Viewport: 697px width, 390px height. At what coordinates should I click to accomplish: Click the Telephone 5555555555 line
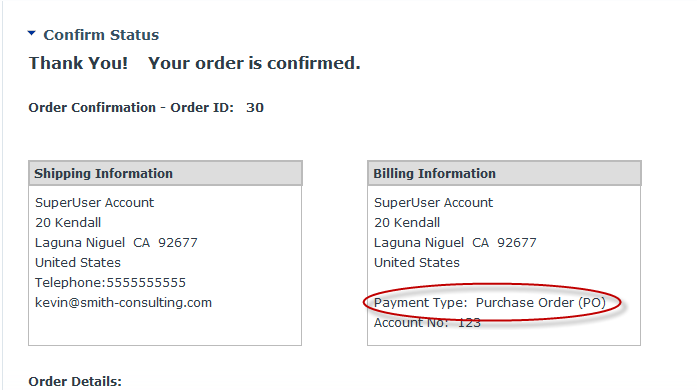[110, 283]
